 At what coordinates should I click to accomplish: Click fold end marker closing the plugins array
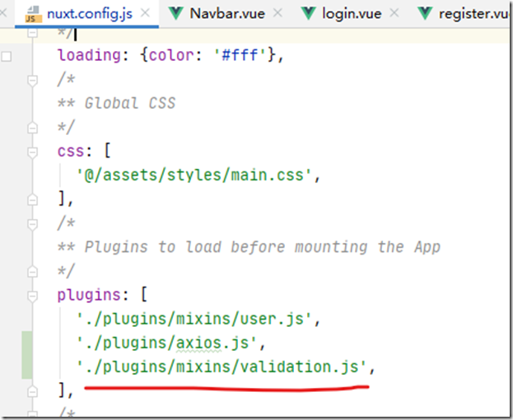click(32, 391)
